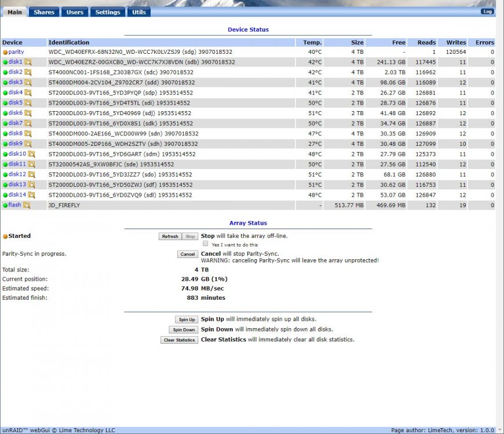
Task: Click the Writes column header
Action: pyautogui.click(x=452, y=42)
